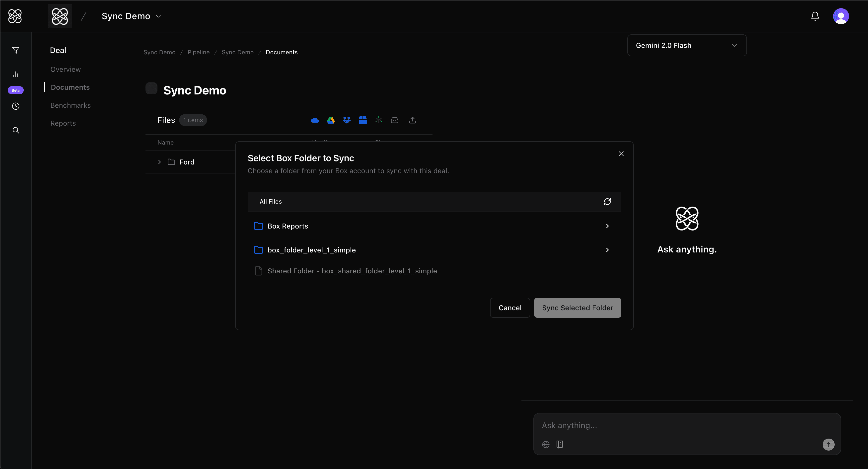Expand Box Reports with its right chevron
This screenshot has height=469, width=868.
pyautogui.click(x=607, y=226)
